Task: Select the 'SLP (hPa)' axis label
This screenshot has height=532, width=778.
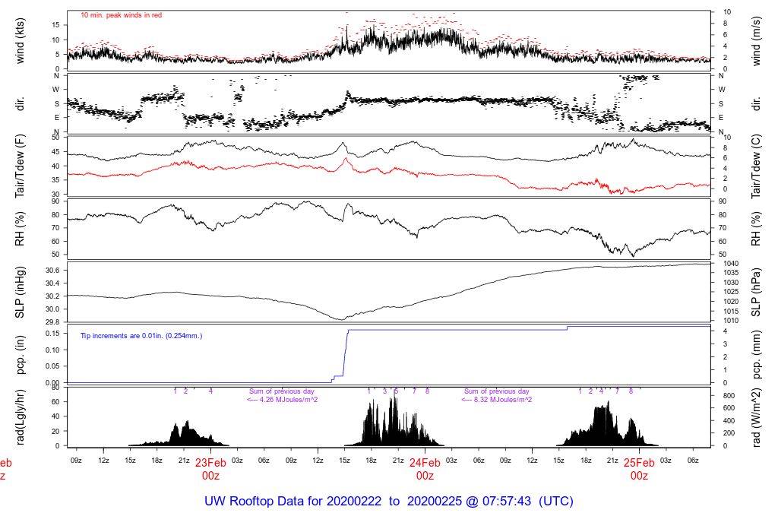Action: point(756,293)
